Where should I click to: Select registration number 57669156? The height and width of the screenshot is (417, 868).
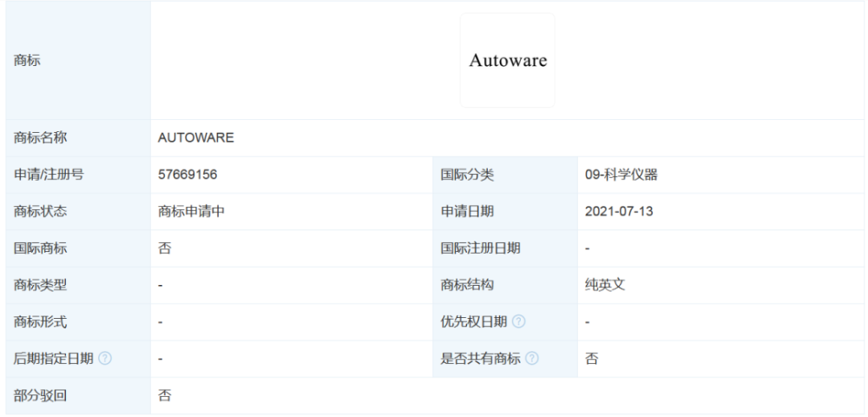click(x=187, y=175)
